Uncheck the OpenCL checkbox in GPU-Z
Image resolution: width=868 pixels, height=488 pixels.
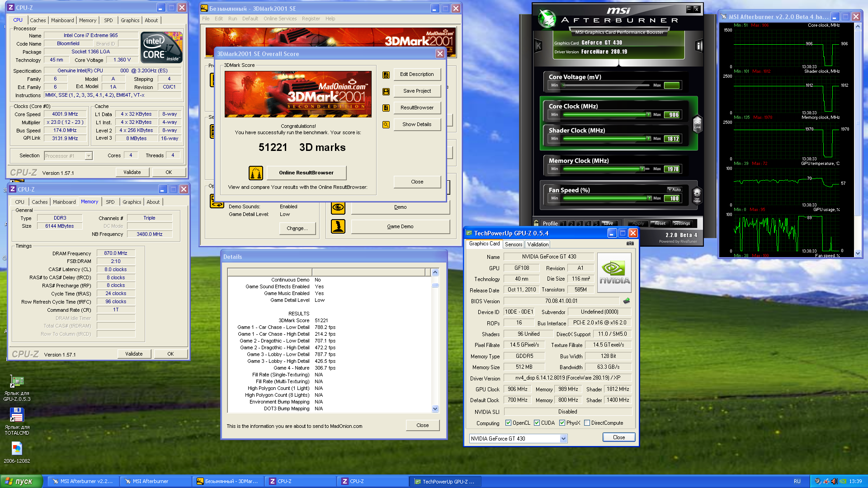(508, 423)
